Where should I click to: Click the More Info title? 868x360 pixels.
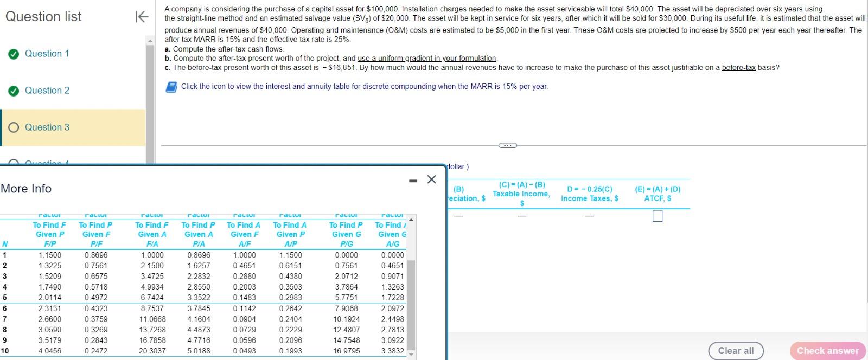point(26,189)
